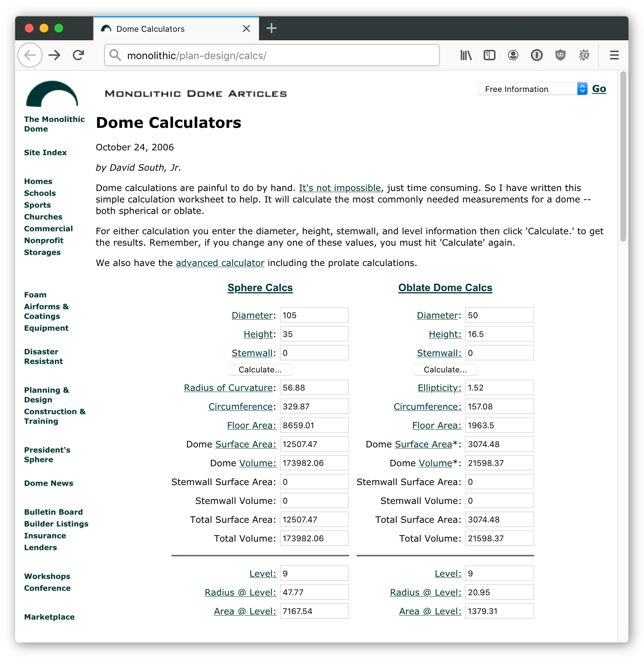Click the Sphere Height field showing 35
Image resolution: width=644 pixels, height=658 pixels.
pyautogui.click(x=314, y=334)
